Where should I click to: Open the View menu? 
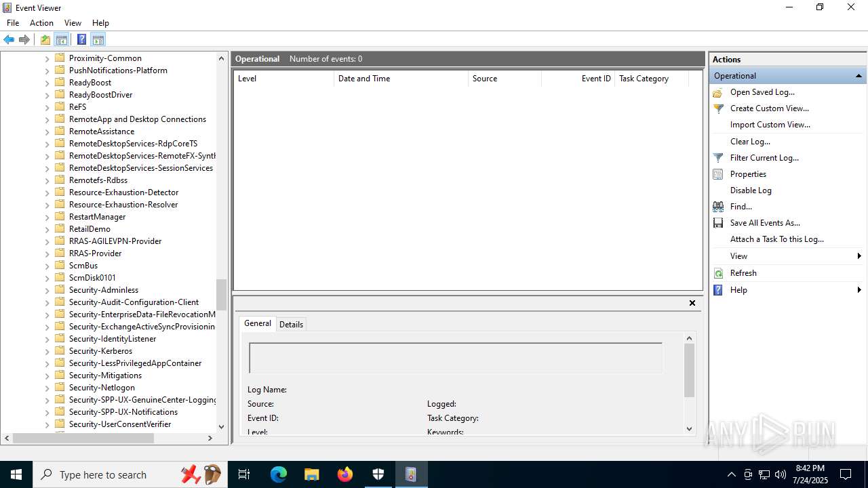pyautogui.click(x=73, y=23)
